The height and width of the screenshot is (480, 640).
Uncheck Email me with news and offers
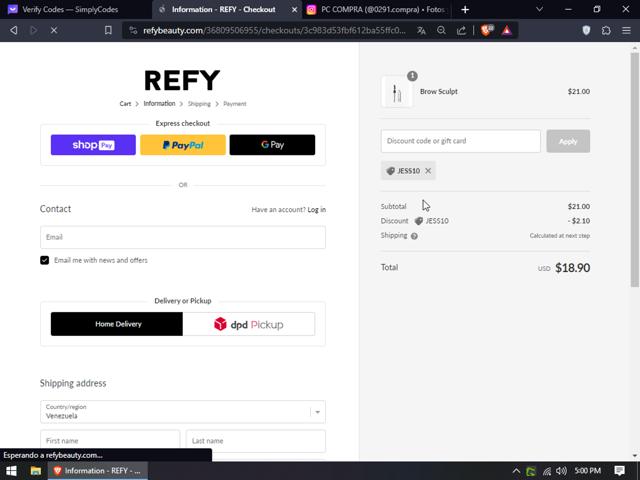(44, 260)
